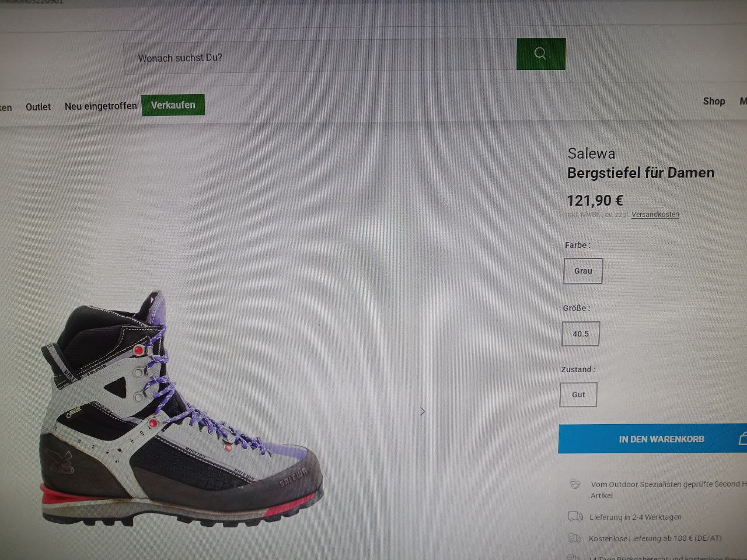Viewport: 747px width, 560px height.
Task: Select the Grau color option
Action: [583, 271]
